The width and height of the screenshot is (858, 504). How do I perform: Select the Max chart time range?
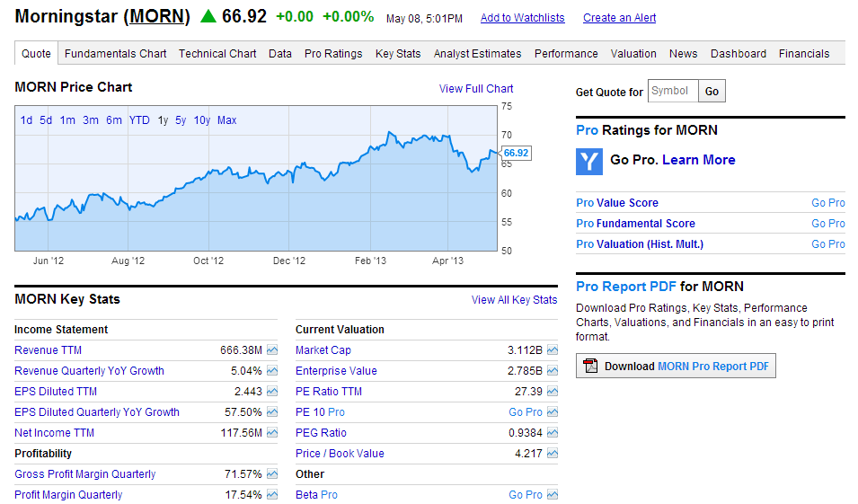(x=226, y=120)
